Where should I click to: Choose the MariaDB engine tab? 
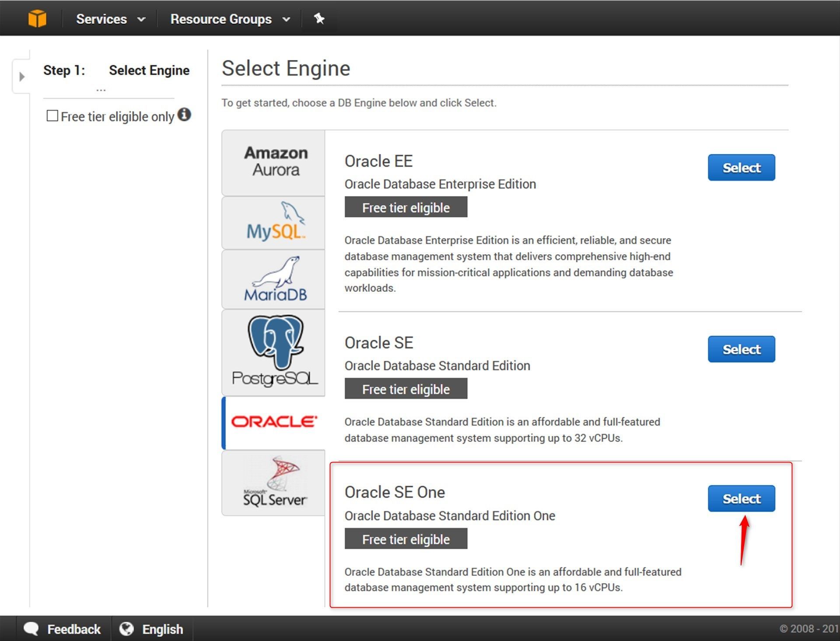point(273,279)
